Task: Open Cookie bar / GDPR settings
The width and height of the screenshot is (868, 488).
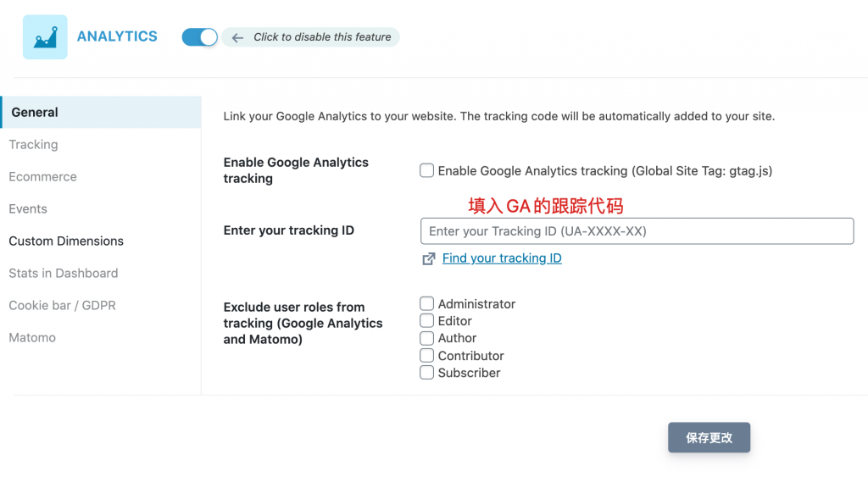Action: click(62, 306)
